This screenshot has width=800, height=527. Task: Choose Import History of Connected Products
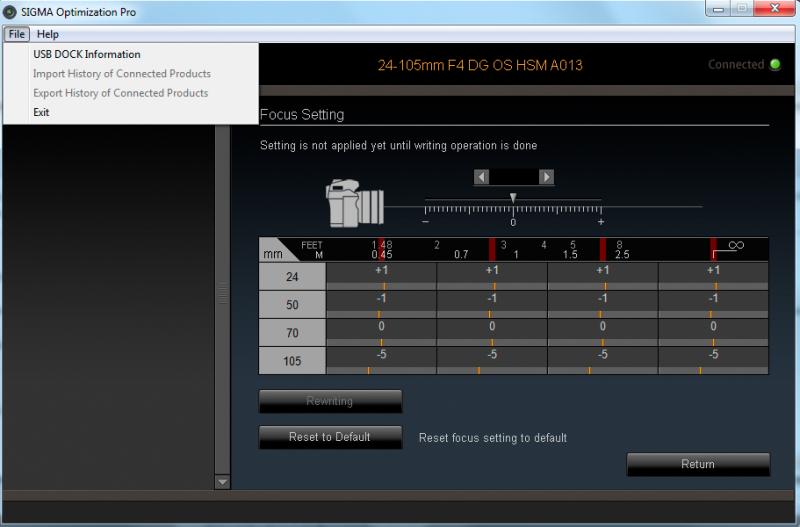(121, 73)
